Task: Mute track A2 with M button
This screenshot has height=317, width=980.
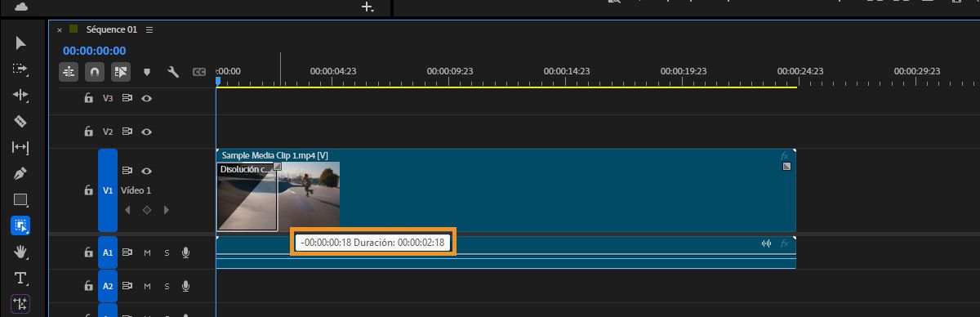Action: pos(148,286)
